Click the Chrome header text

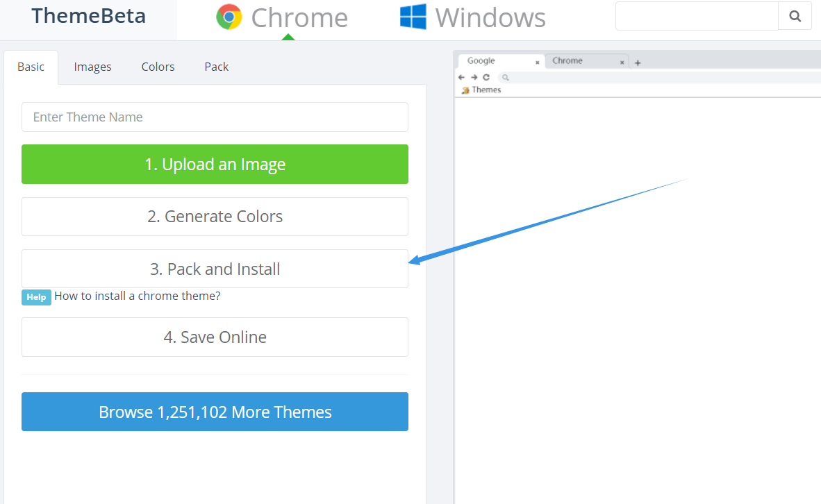(299, 18)
